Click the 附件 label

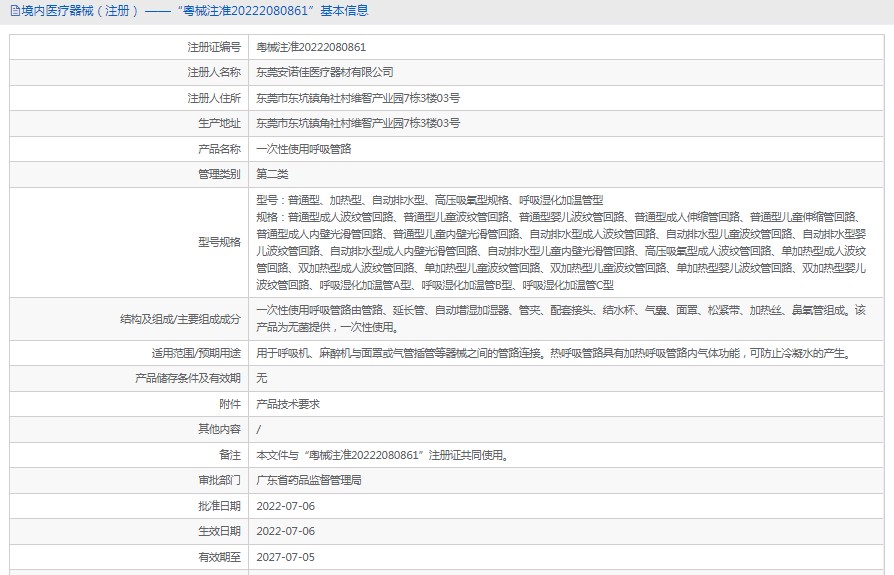click(x=230, y=404)
